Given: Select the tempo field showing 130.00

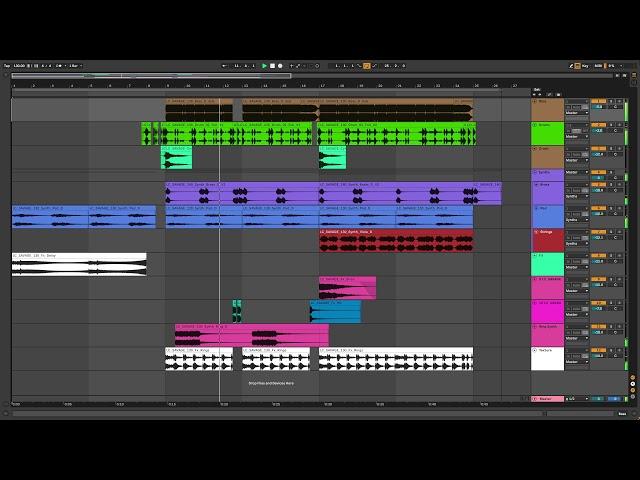Looking at the screenshot, I should [x=19, y=66].
